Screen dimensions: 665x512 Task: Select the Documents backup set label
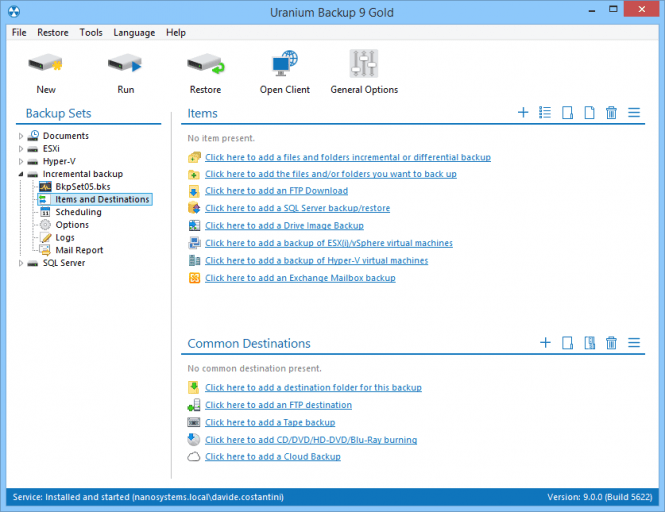(x=66, y=136)
